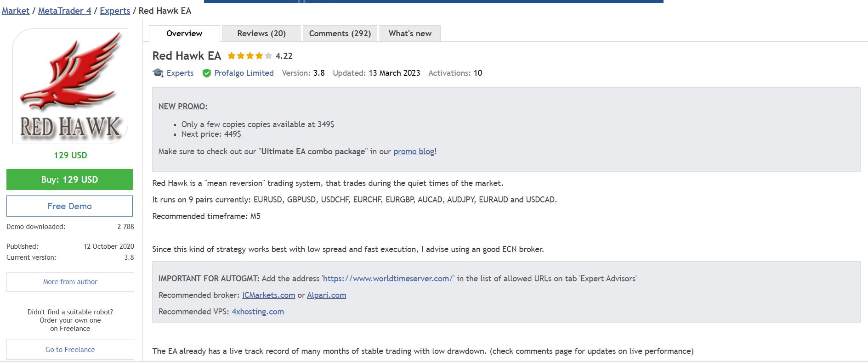Click the Free Demo button
The width and height of the screenshot is (868, 363).
coord(69,206)
